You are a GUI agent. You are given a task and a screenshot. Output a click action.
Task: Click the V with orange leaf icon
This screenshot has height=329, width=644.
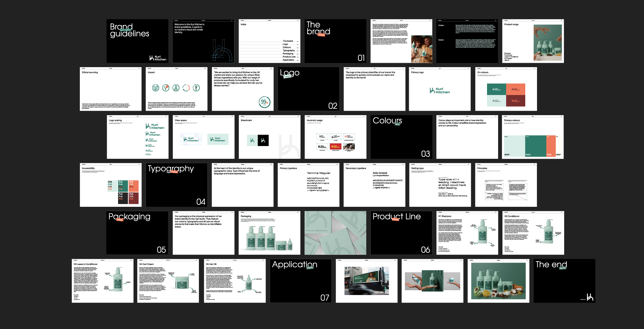tap(166, 88)
